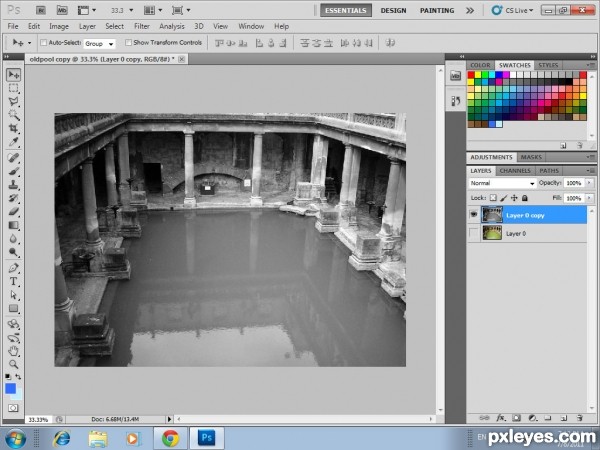Close the oldpool copy document tab
This screenshot has width=600, height=450.
tap(182, 59)
